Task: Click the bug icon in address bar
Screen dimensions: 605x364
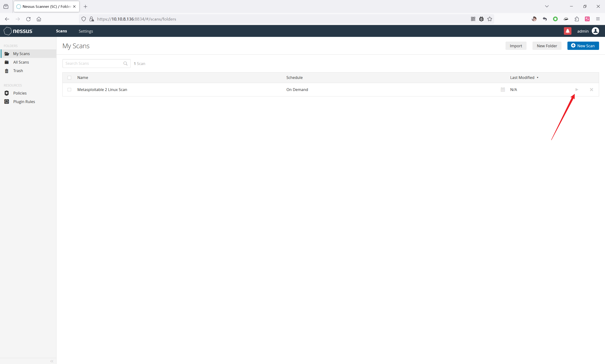Action: click(x=481, y=19)
